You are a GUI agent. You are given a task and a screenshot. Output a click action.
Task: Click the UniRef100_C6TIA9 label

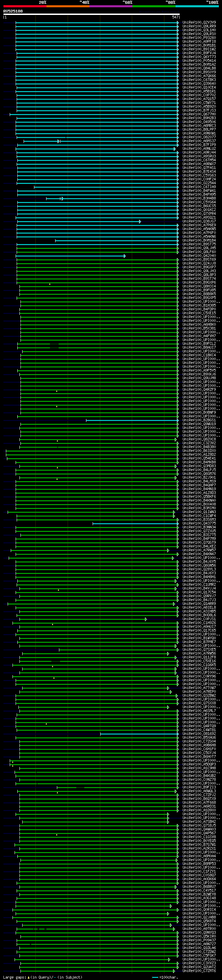[x=199, y=187]
